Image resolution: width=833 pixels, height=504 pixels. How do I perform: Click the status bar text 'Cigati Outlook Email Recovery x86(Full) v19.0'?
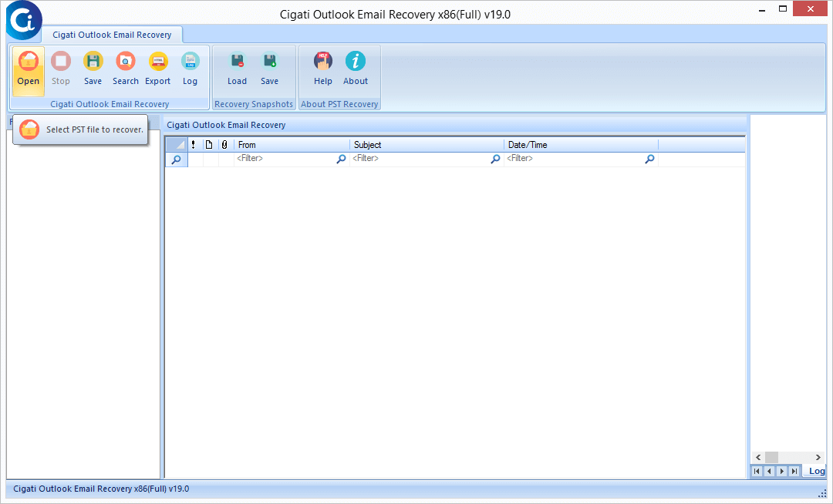coord(101,489)
